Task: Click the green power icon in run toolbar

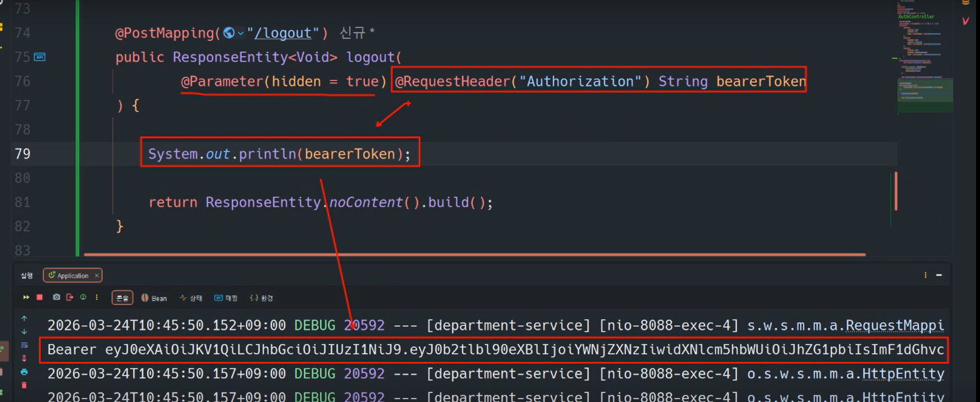Action: (x=83, y=297)
